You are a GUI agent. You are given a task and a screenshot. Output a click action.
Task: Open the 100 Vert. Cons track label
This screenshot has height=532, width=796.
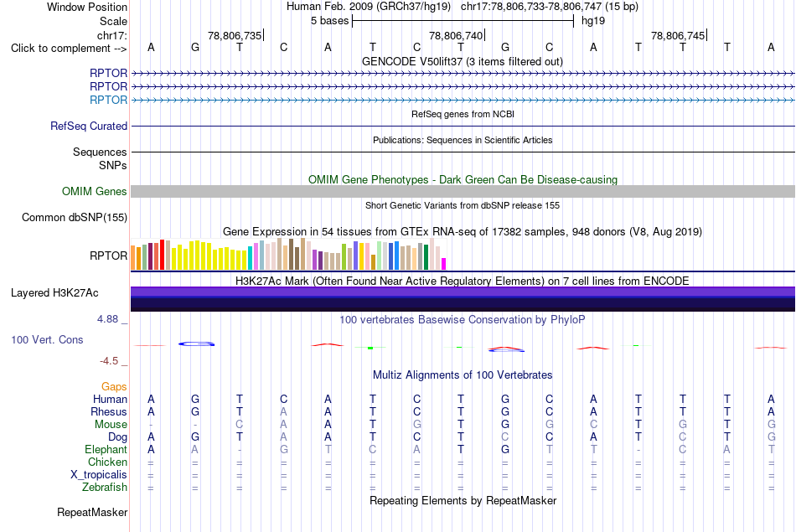click(47, 339)
